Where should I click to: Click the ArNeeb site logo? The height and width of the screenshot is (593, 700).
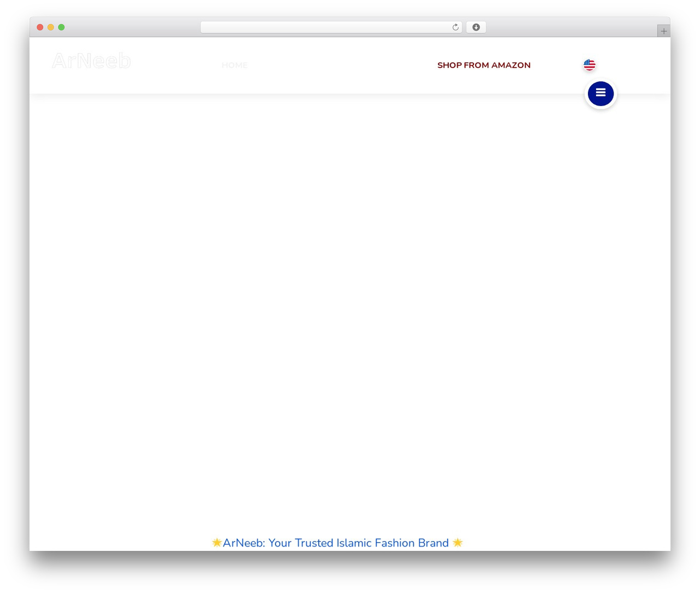click(91, 61)
